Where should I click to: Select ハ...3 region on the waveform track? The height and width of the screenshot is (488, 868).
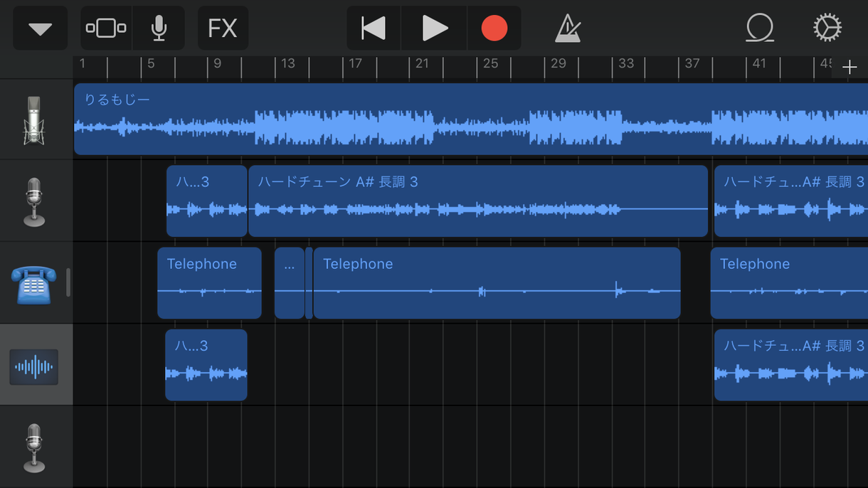[206, 365]
